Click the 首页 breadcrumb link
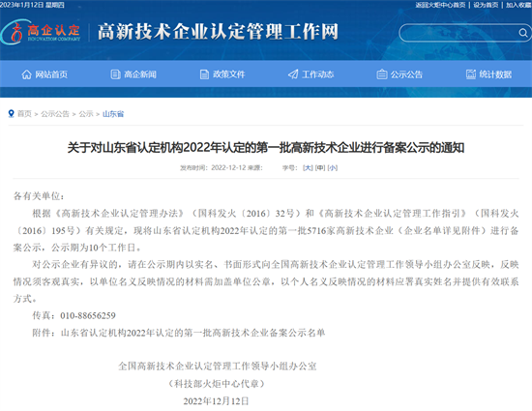 [x=24, y=114]
